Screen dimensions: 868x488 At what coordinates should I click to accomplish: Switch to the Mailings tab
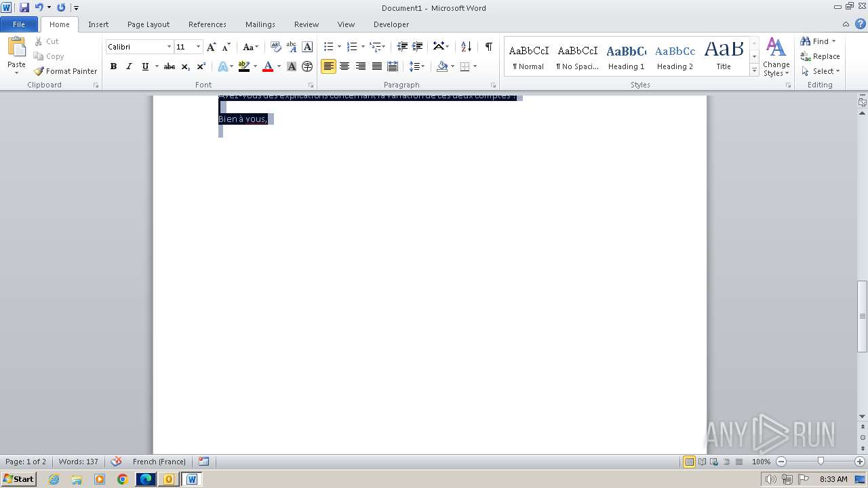260,24
